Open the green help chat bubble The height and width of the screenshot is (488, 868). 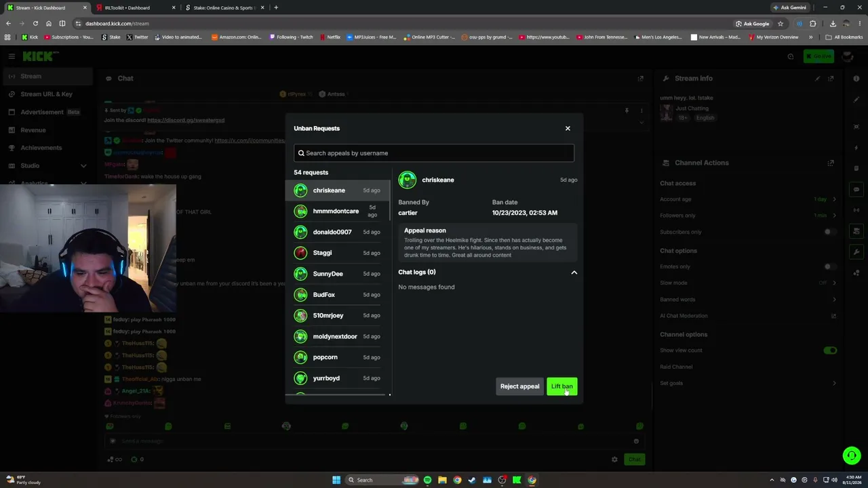tap(852, 455)
